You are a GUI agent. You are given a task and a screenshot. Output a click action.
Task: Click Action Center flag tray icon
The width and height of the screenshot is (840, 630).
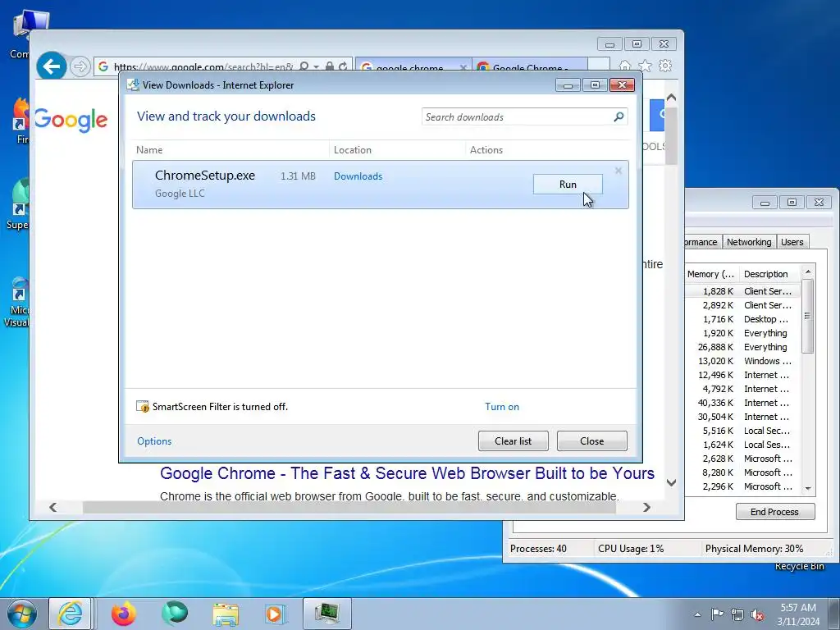pyautogui.click(x=717, y=614)
